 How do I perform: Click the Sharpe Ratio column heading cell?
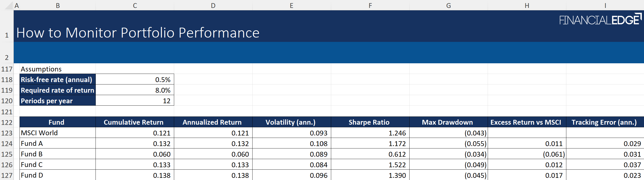370,122
